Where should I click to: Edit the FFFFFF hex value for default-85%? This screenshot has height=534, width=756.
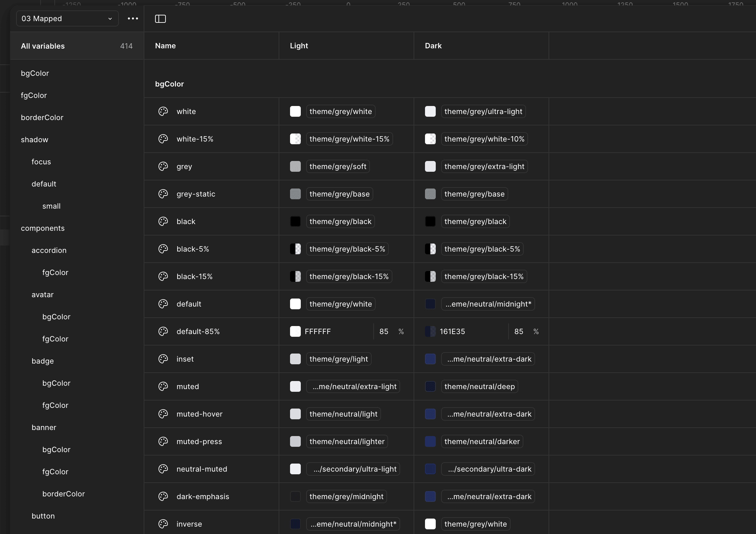318,331
